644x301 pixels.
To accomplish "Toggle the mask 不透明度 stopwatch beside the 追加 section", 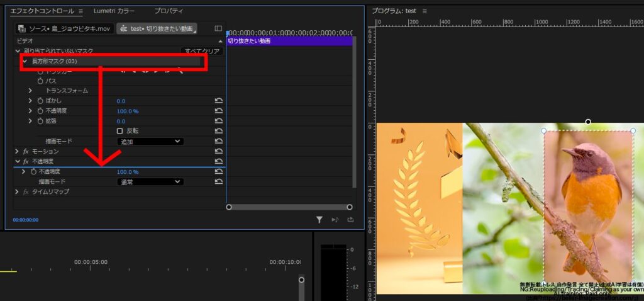I will coord(40,111).
